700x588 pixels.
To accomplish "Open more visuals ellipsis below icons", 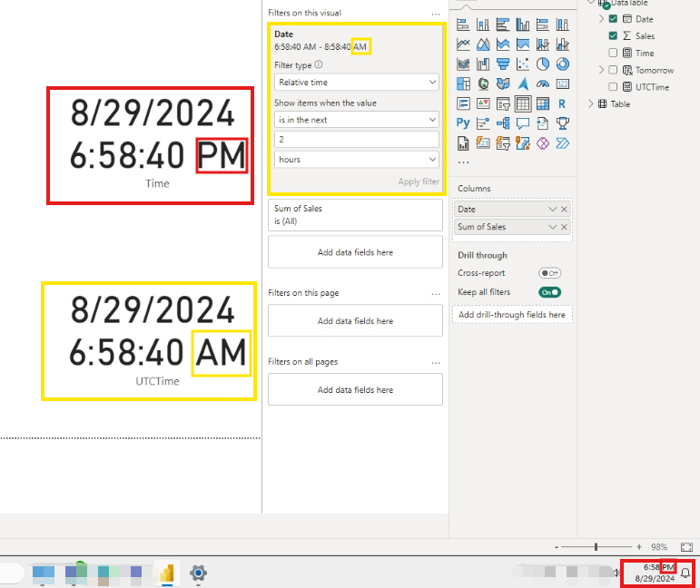I will pyautogui.click(x=463, y=162).
